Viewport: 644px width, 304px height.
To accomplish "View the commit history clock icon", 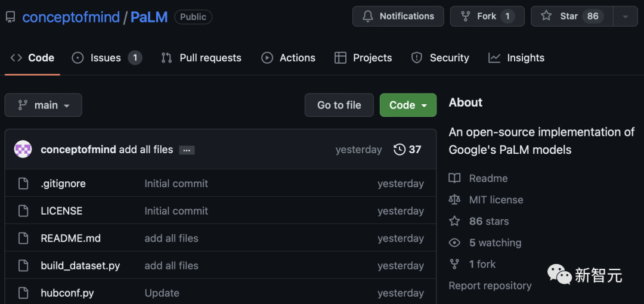I will click(x=400, y=150).
